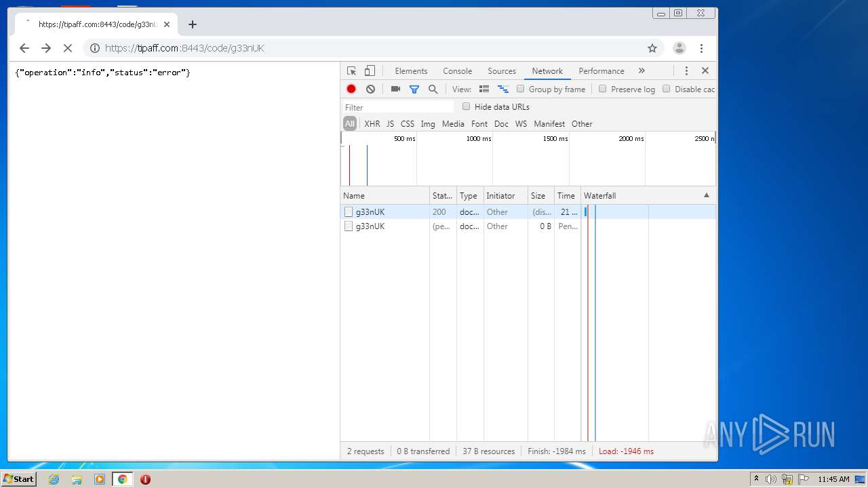Toggle the network filter bar
The height and width of the screenshot is (488, 868).
point(414,89)
